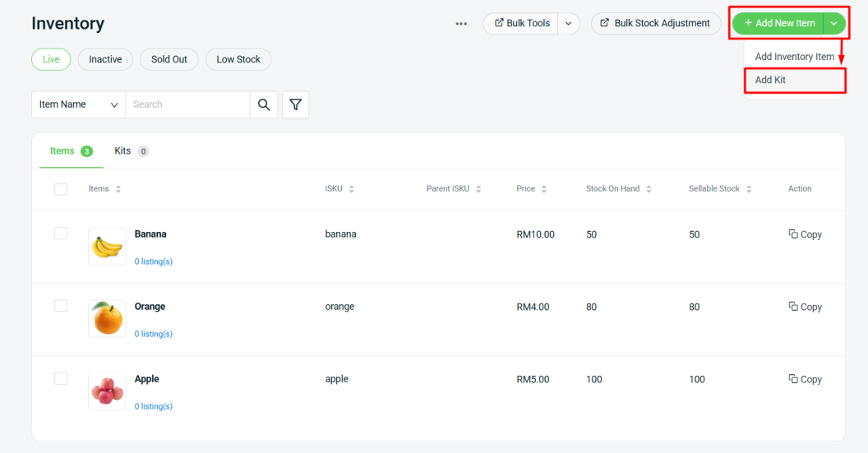Viewport: 868px width, 453px height.
Task: Sort by Stock On Hand arrows
Action: [649, 189]
